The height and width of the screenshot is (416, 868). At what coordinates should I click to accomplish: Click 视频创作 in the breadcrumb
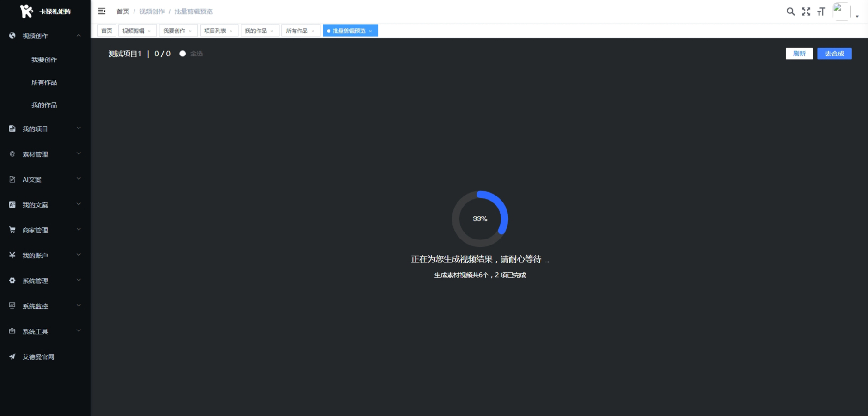pyautogui.click(x=152, y=12)
